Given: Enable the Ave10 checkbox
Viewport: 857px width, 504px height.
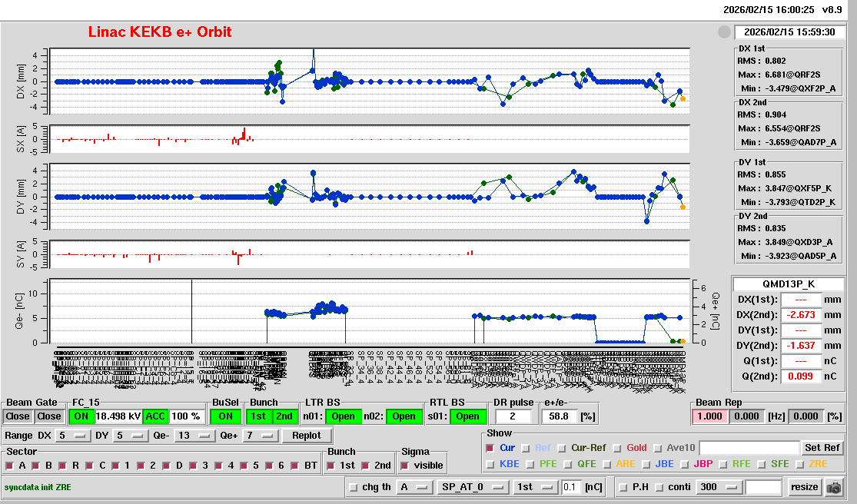Looking at the screenshot, I should coord(657,448).
